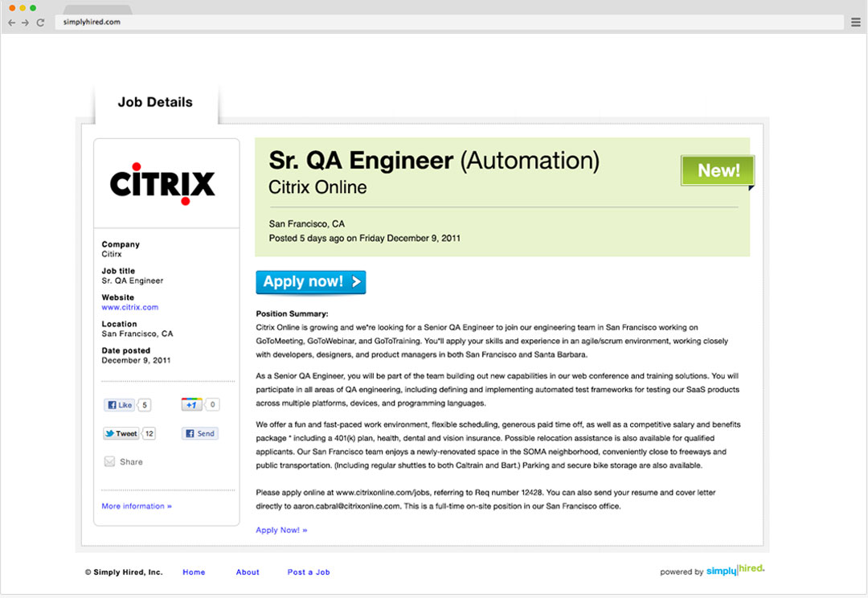Click the '© Simply Hired, Inc.' text
The image size is (868, 598).
pos(124,572)
